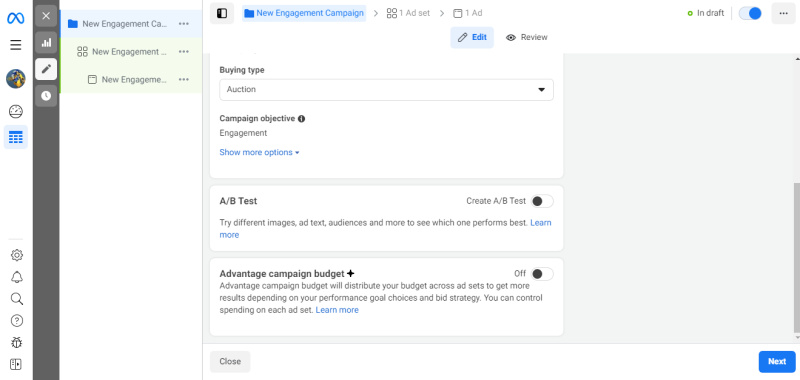Open Learn more link under Advantage budget
The image size is (800, 380).
point(337,310)
